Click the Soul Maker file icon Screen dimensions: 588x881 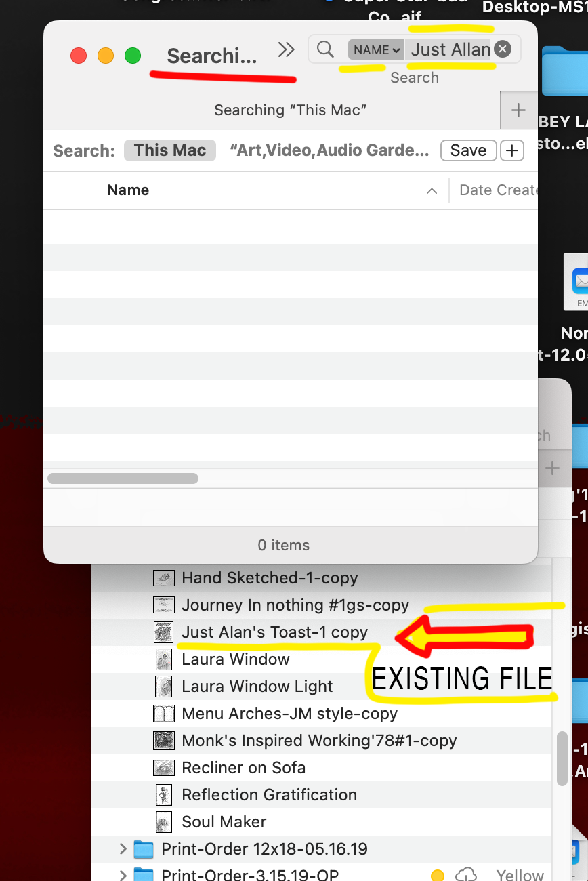click(164, 822)
